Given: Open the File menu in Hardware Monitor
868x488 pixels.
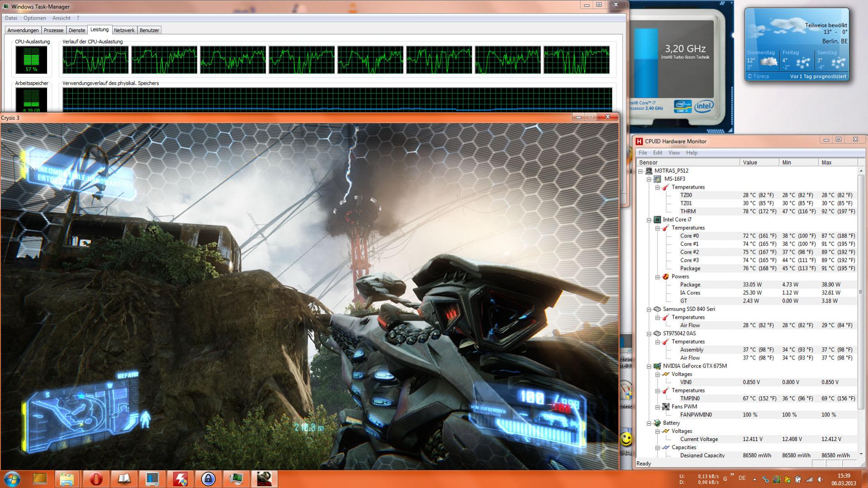Looking at the screenshot, I should tap(643, 153).
